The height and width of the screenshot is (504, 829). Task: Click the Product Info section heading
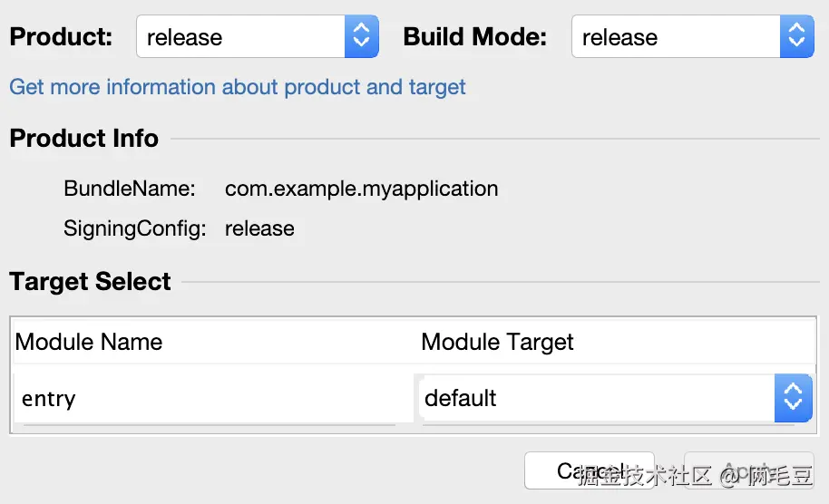point(84,139)
